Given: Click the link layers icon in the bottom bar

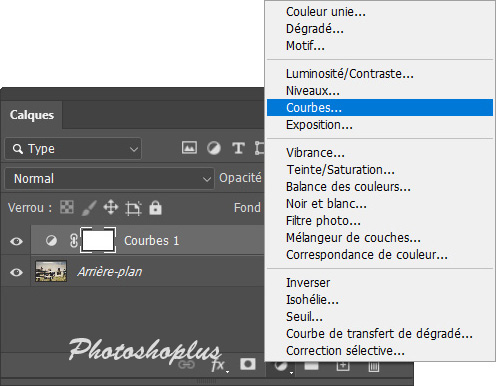Looking at the screenshot, I should pos(186,365).
